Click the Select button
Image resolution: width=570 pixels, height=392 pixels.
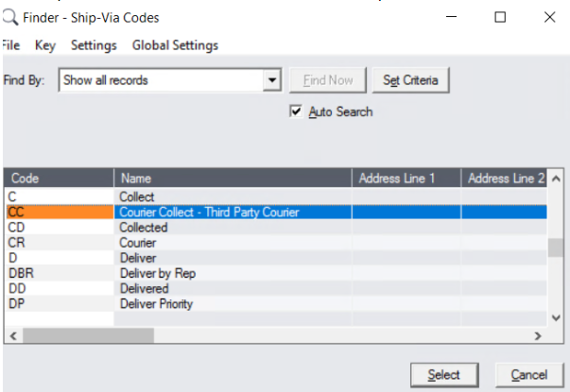point(443,375)
